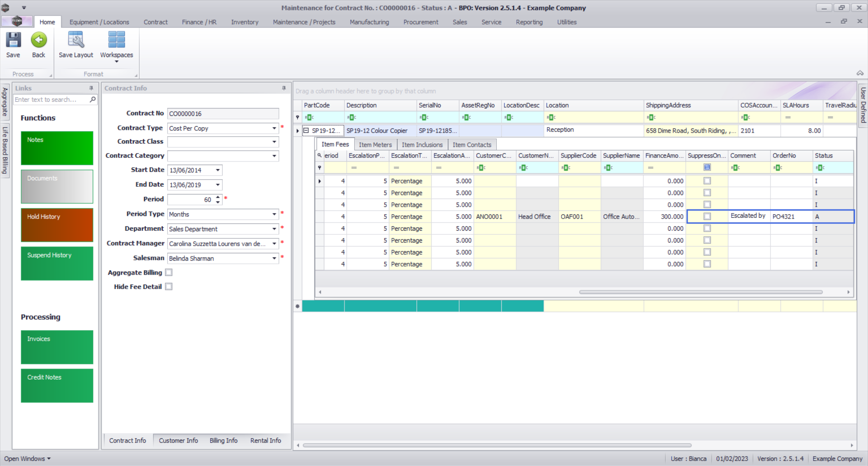Open the Hold History function tile
The image size is (868, 466).
[x=57, y=225]
